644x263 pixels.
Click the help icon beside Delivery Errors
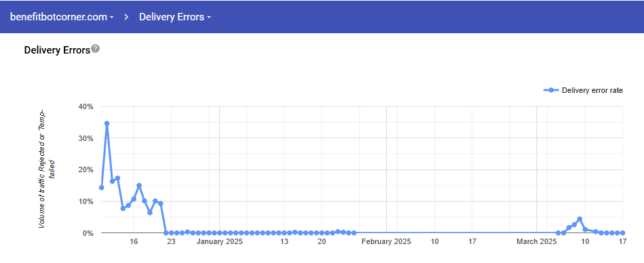pyautogui.click(x=95, y=49)
